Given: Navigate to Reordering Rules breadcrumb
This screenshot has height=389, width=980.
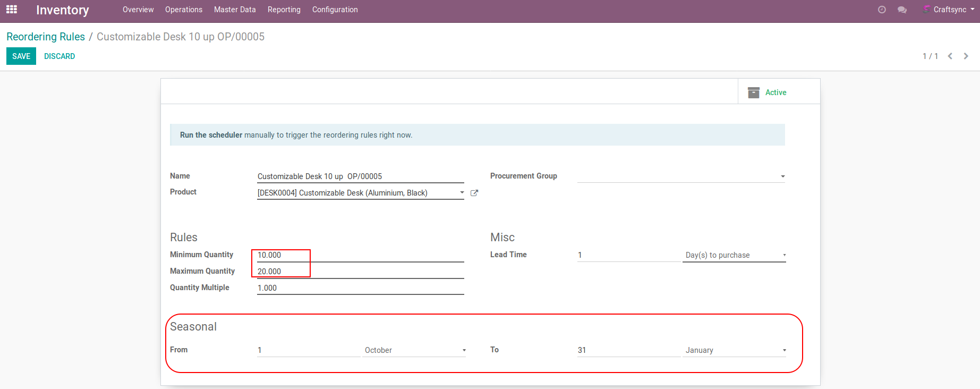Looking at the screenshot, I should pos(46,37).
